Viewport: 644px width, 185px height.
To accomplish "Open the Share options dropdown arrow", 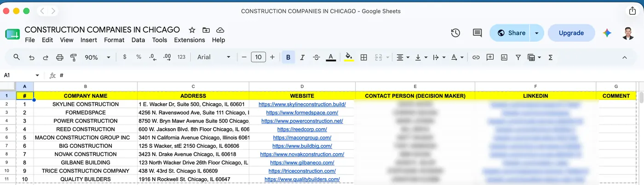I will click(537, 33).
